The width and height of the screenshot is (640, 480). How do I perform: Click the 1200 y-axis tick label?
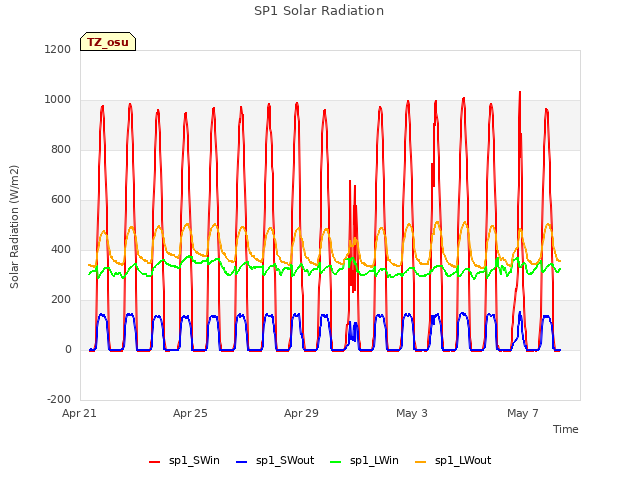(58, 49)
